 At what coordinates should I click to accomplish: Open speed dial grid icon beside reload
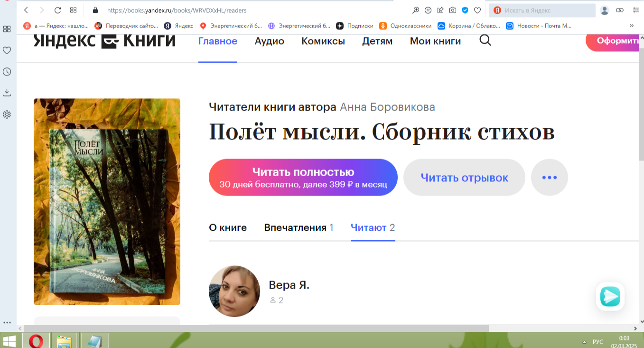(73, 10)
